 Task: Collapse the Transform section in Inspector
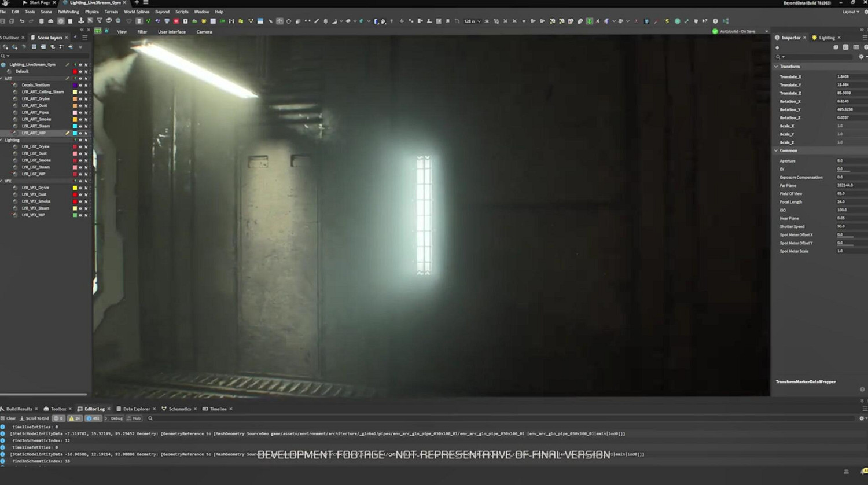(777, 67)
